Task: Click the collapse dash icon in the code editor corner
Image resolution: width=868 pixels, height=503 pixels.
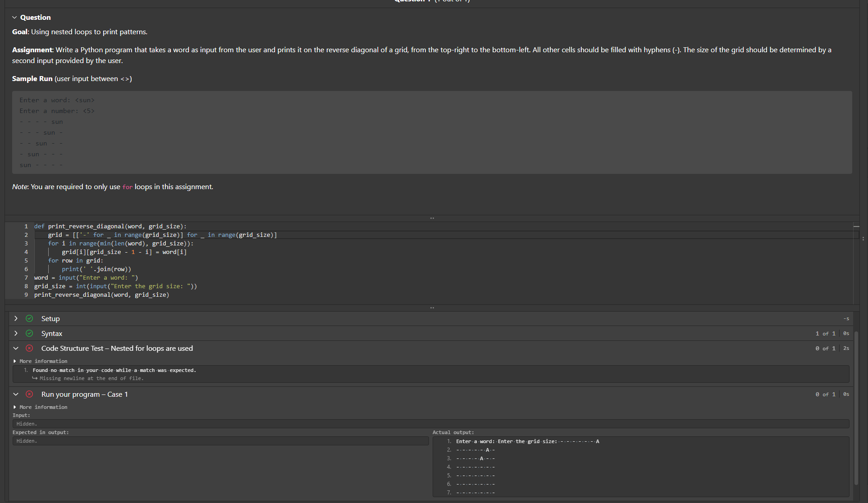Action: 856,227
